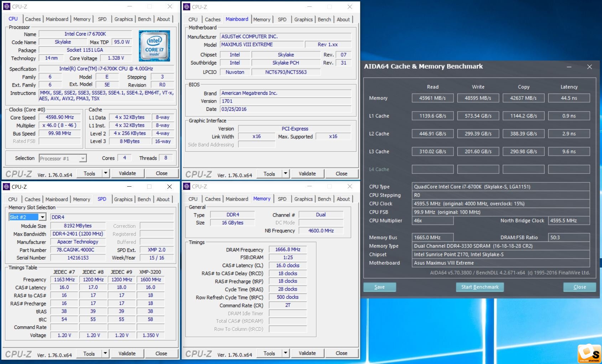Click Memory Latency value 44.5 ns
The height and width of the screenshot is (364, 602).
tap(569, 98)
